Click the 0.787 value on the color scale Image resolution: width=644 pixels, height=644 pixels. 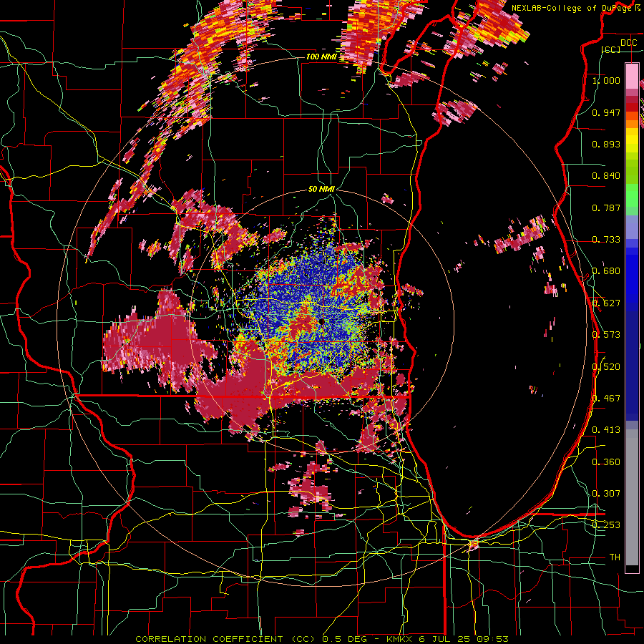coord(606,208)
